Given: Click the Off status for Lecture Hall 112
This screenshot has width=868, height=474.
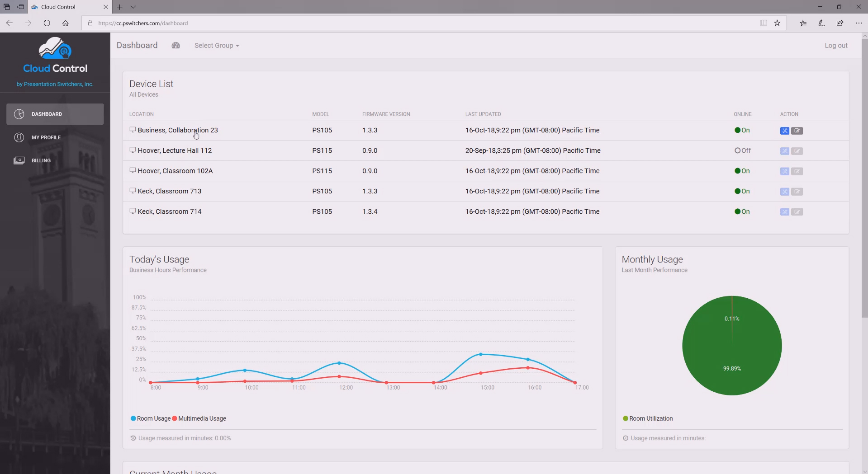Looking at the screenshot, I should pyautogui.click(x=743, y=150).
